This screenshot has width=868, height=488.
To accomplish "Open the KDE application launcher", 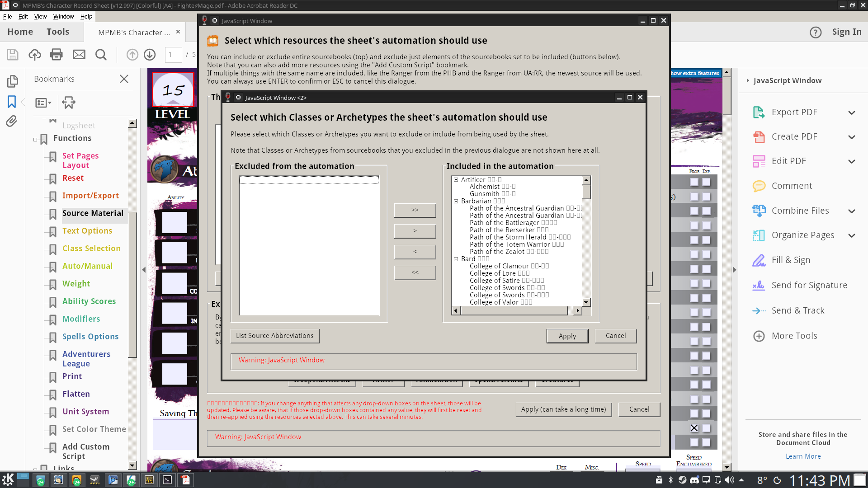I will click(x=8, y=480).
